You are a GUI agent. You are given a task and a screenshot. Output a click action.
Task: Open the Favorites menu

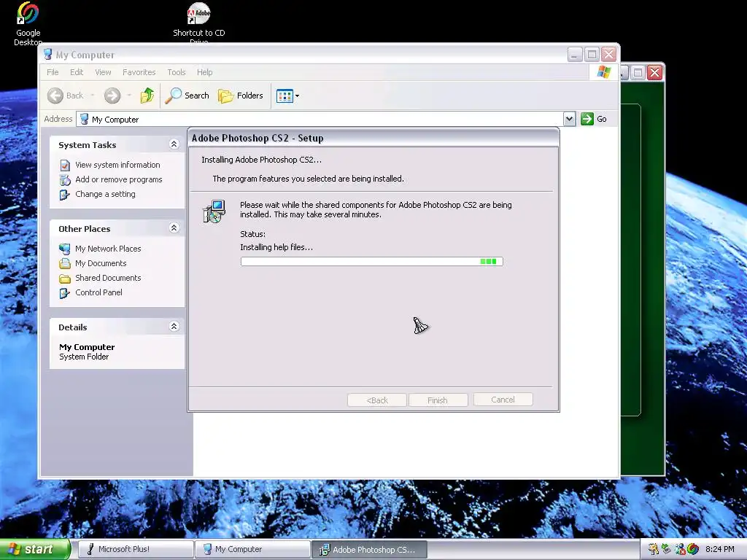(x=139, y=72)
